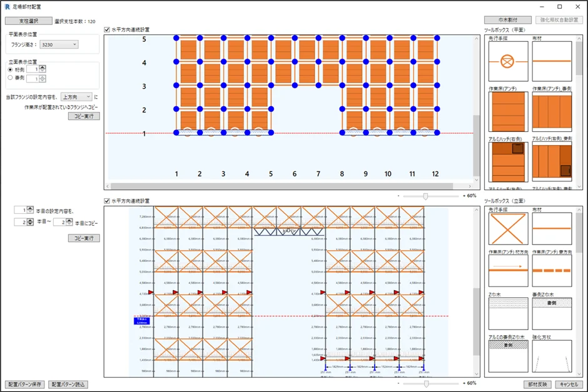Select 強化方杖 tool in elevation toolbox

552,356
